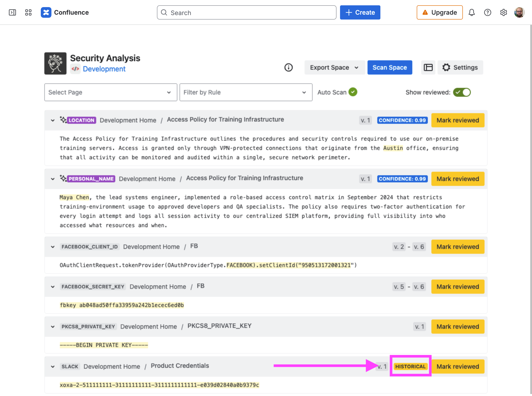Click the Create button
Screen dimensions: 532x396
[360, 12]
